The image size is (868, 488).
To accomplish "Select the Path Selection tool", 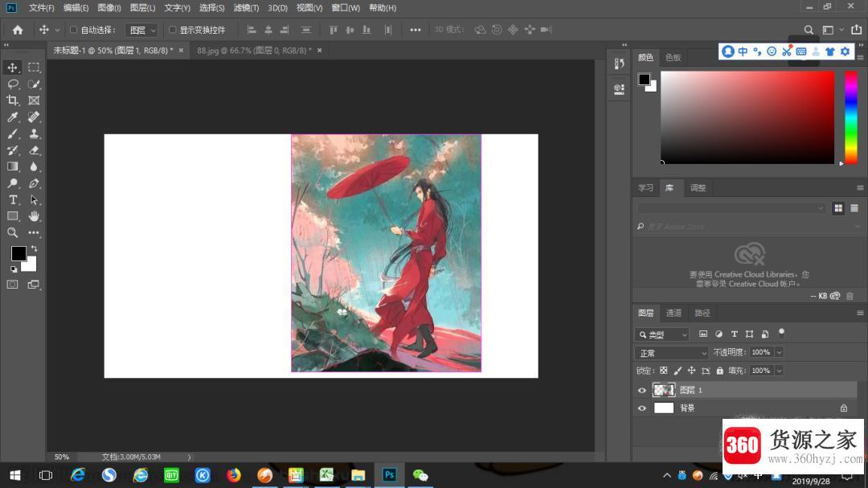I will [34, 200].
